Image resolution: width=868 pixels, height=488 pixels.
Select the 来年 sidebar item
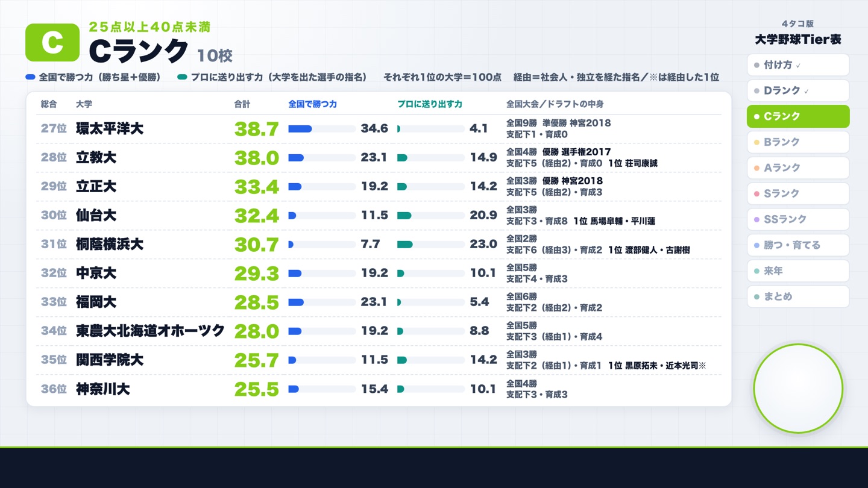(x=797, y=271)
